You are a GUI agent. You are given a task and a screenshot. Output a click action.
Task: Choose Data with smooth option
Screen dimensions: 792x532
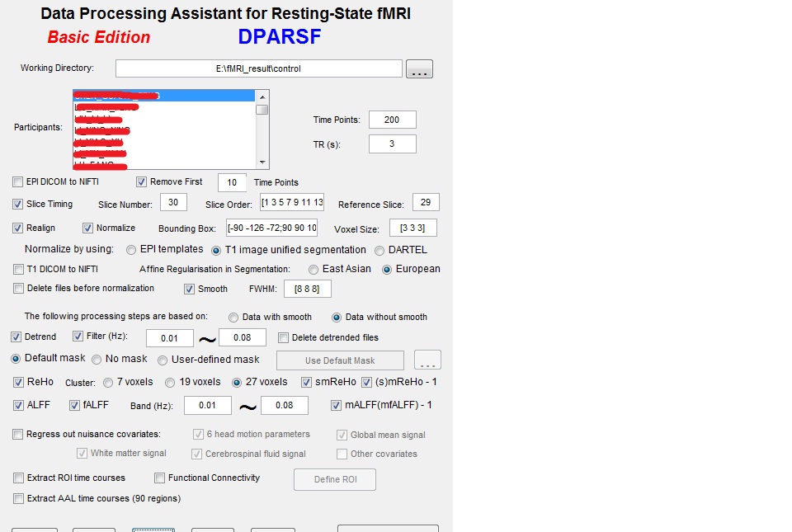[233, 318]
